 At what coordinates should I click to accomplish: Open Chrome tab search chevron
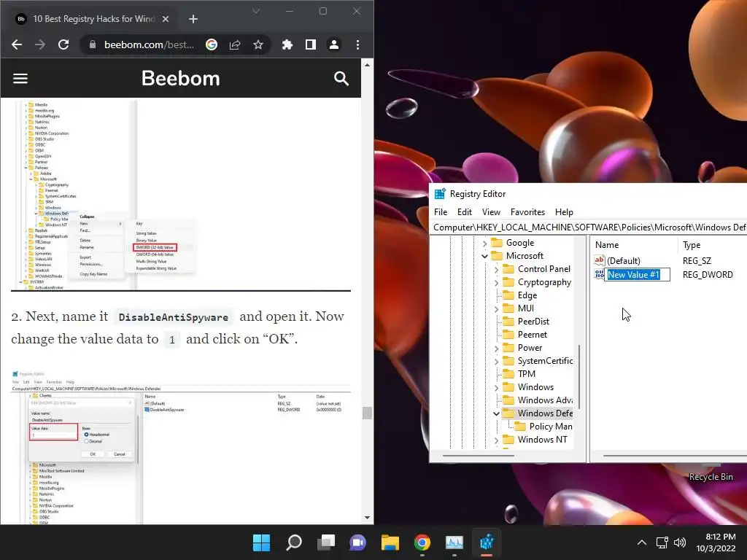pos(256,11)
